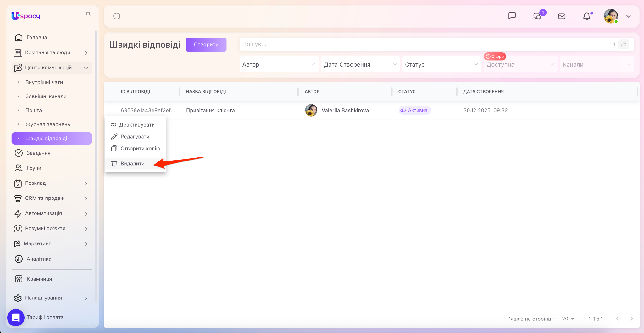Viewport: 644px width, 333px height.
Task: Choose Редагувати from the context menu
Action: (x=135, y=137)
